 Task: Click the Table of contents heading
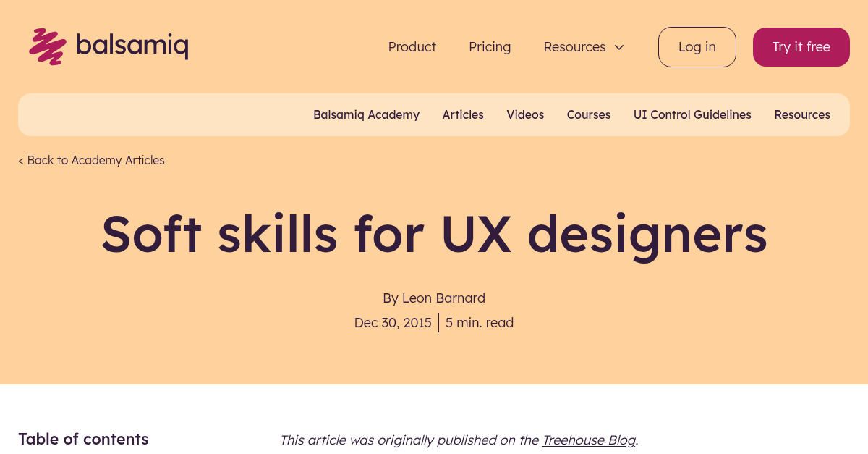click(83, 439)
